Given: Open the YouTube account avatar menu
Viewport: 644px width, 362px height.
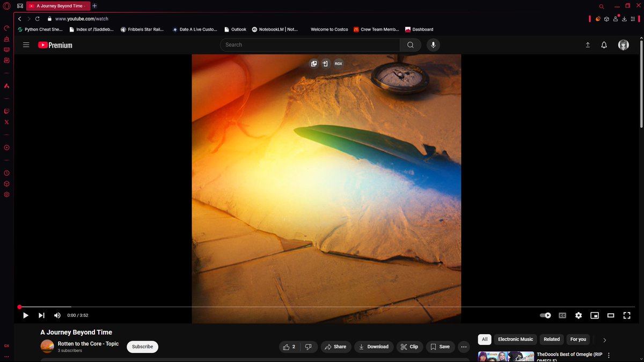Looking at the screenshot, I should [624, 45].
